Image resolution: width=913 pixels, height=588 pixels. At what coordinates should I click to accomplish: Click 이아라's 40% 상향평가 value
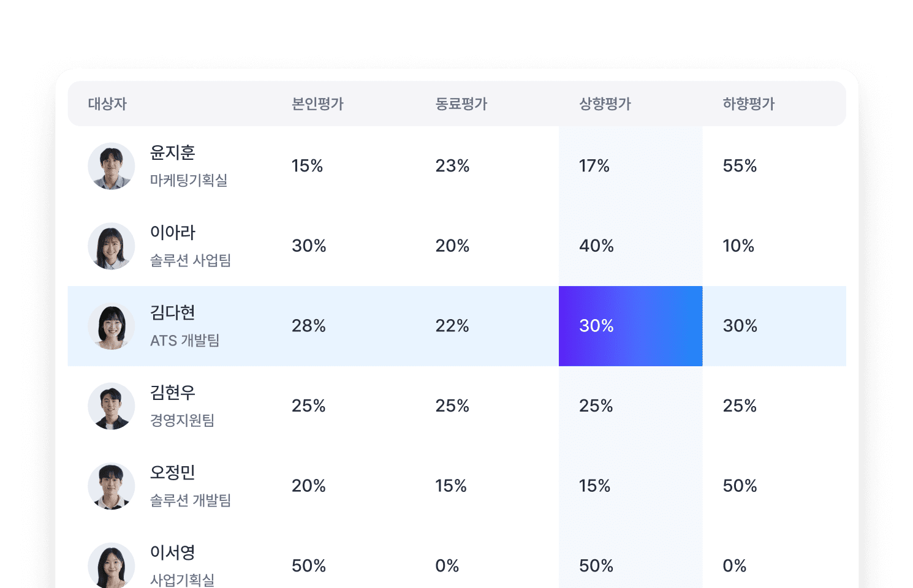(596, 246)
